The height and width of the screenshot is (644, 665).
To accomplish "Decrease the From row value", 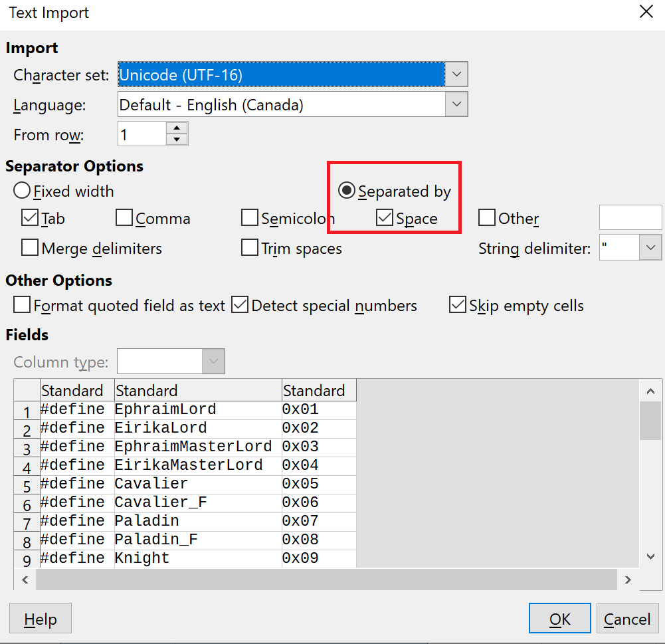I will click(x=177, y=140).
